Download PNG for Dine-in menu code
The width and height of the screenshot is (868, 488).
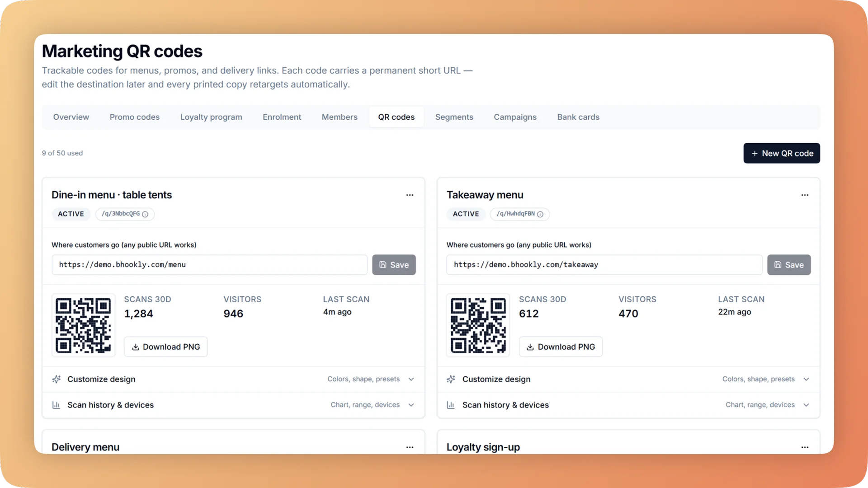pyautogui.click(x=166, y=347)
